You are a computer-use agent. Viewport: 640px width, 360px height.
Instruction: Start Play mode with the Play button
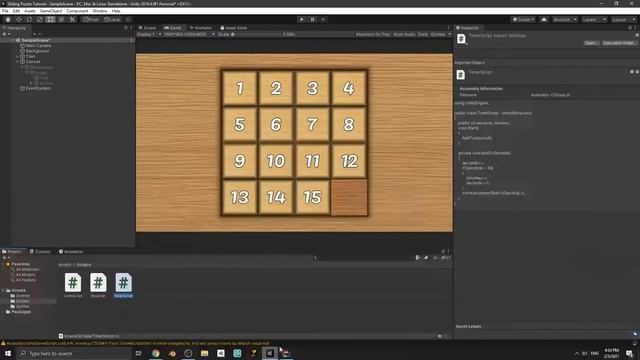coord(302,19)
